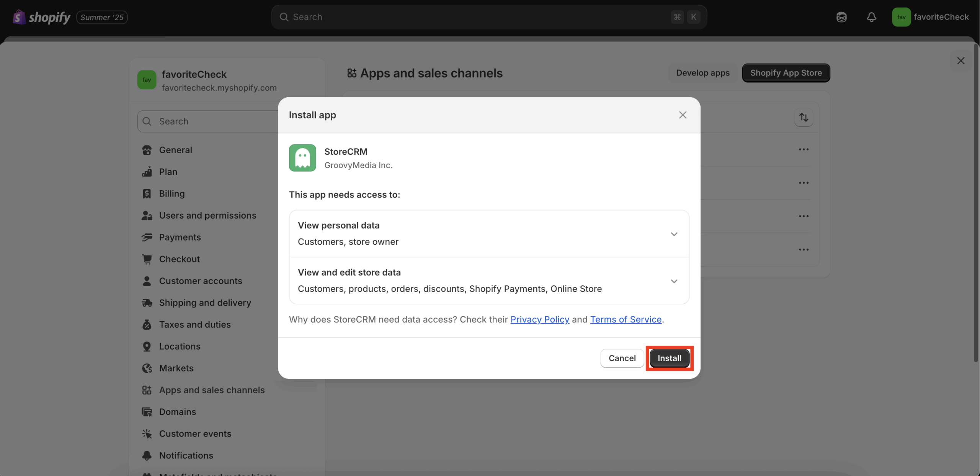The image size is (980, 476).
Task: Click the page's vertical scrollbar
Action: (x=976, y=203)
